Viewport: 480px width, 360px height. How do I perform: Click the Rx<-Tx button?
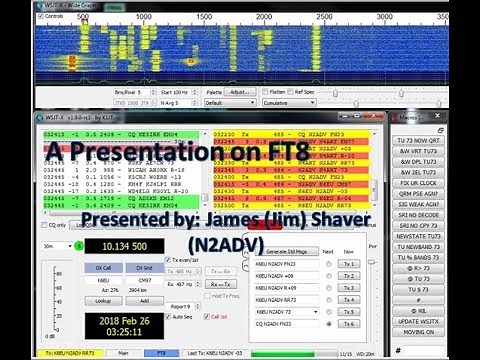[221, 284]
